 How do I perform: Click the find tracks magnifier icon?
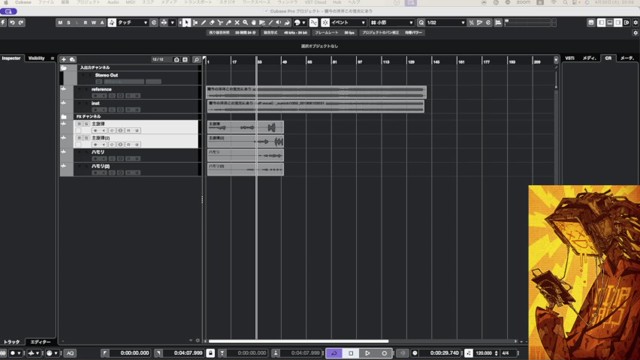[x=196, y=60]
